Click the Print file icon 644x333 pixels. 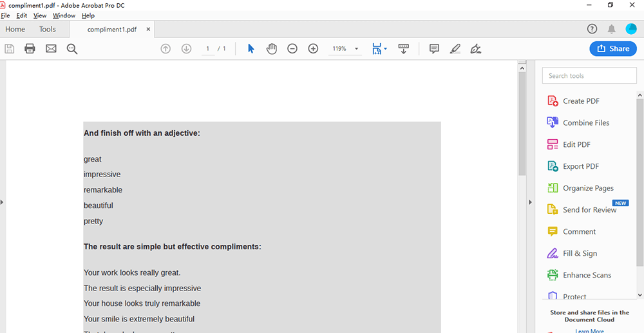click(x=30, y=49)
